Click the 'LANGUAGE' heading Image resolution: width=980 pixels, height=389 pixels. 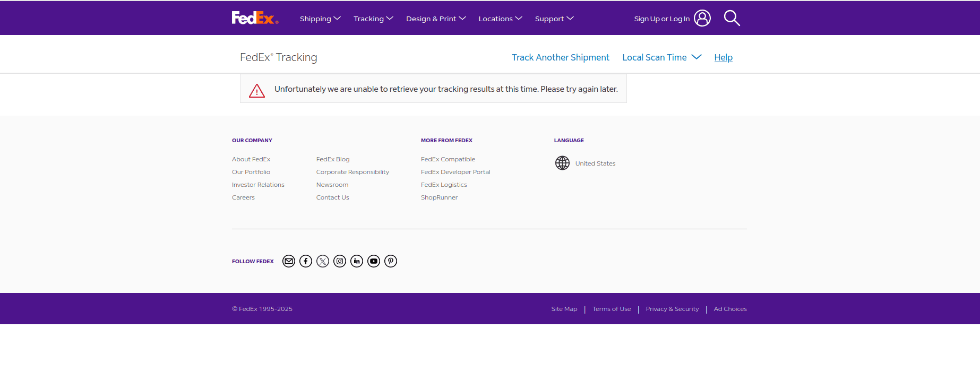pyautogui.click(x=569, y=141)
